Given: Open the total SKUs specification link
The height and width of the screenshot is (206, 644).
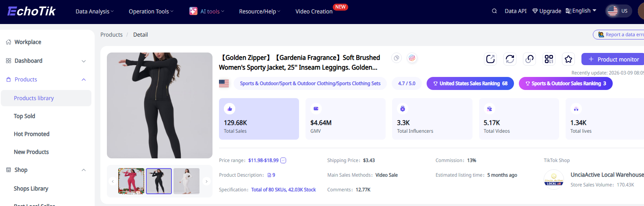Looking at the screenshot, I should click(283, 190).
